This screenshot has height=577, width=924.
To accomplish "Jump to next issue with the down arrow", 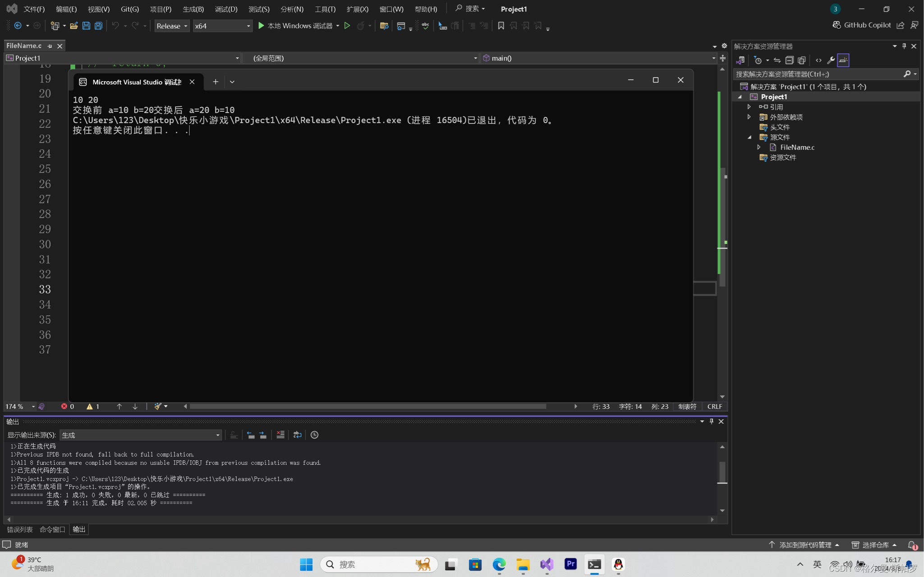I will coord(135,407).
